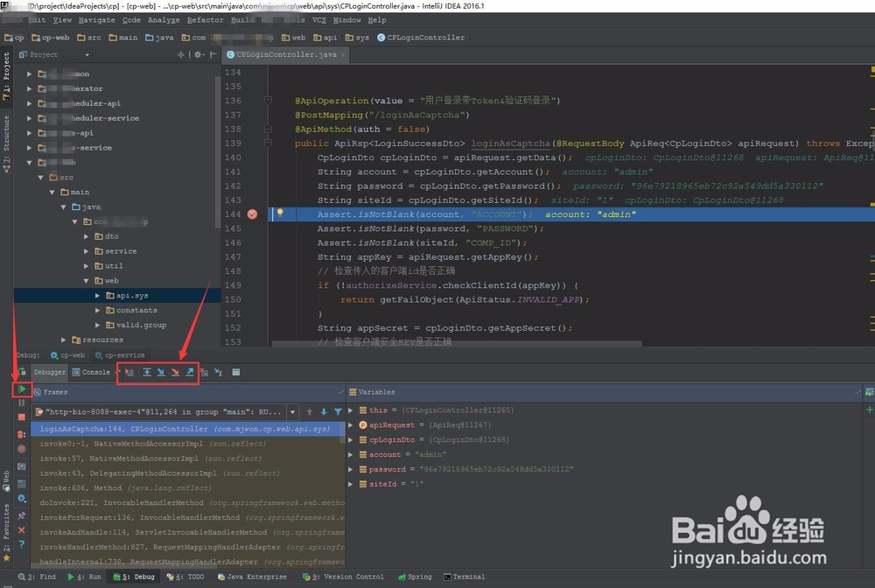
Task: Expand apiRequest variable node
Action: (x=351, y=425)
